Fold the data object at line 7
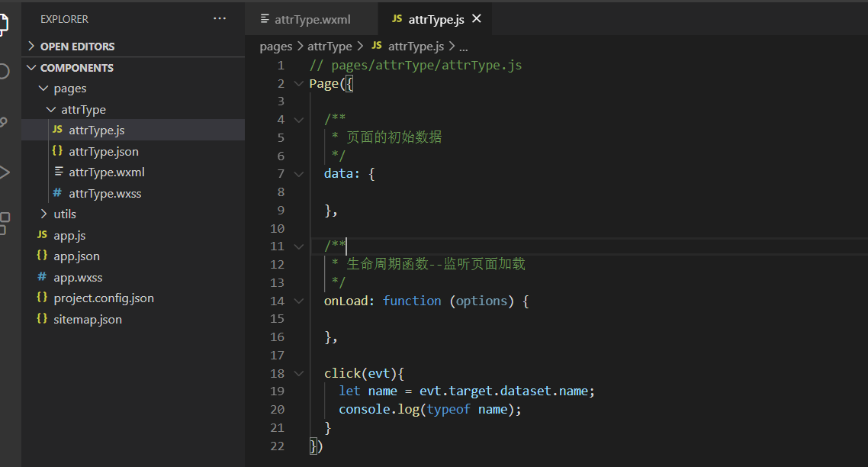This screenshot has height=467, width=868. 299,174
